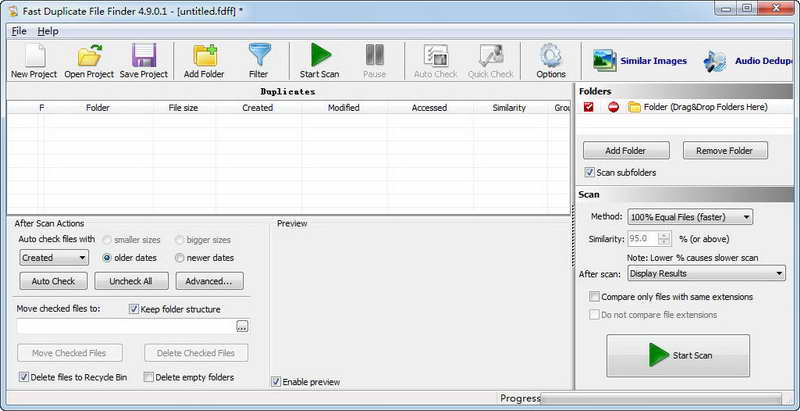
Task: Click the Remove Folder button
Action: click(x=724, y=150)
